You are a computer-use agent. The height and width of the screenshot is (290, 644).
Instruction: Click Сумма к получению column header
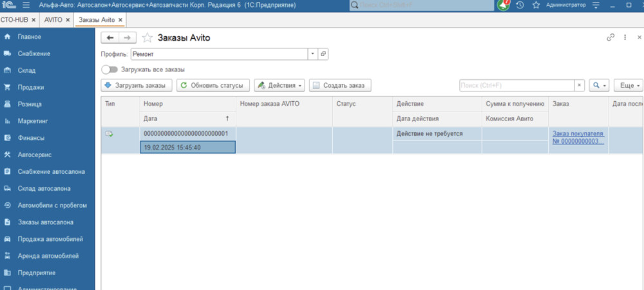tap(515, 104)
